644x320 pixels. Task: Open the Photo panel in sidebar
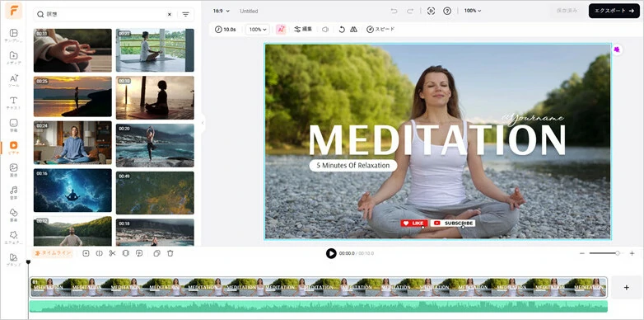pos(13,170)
